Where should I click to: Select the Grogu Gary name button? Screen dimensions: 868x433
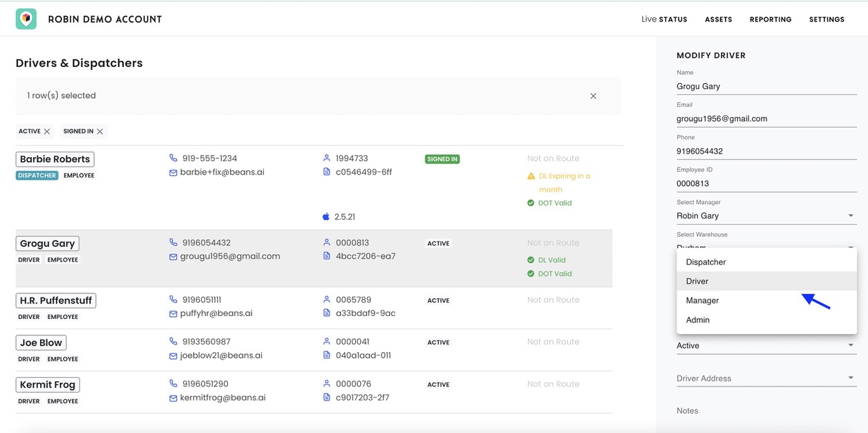pos(47,243)
